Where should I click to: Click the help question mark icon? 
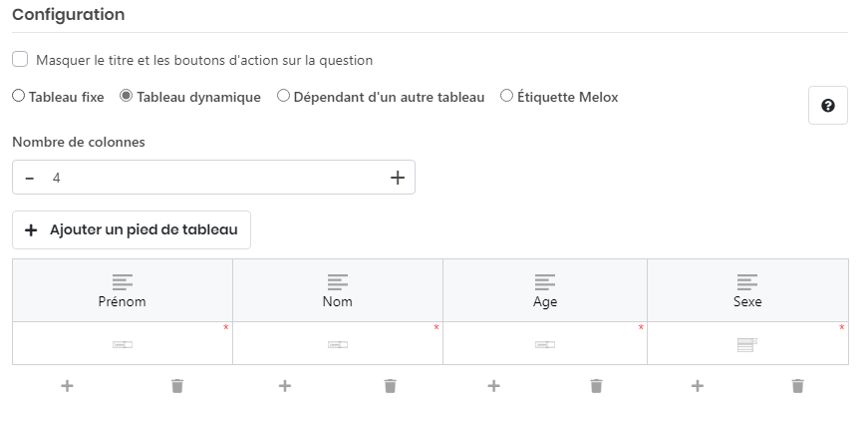pos(827,106)
